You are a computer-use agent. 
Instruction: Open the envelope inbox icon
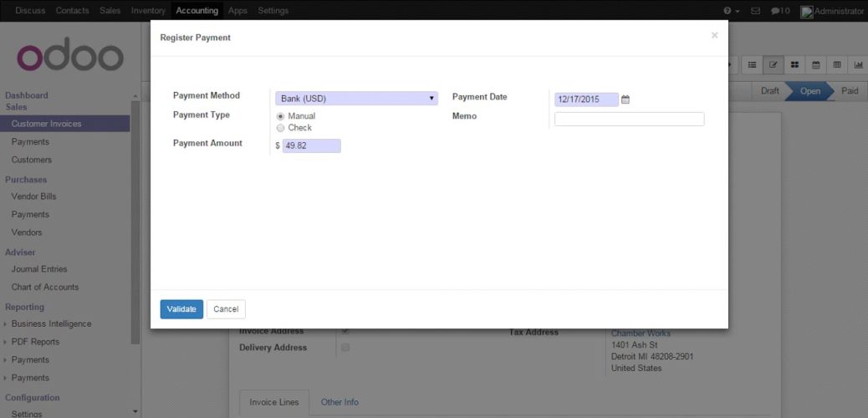(x=756, y=11)
